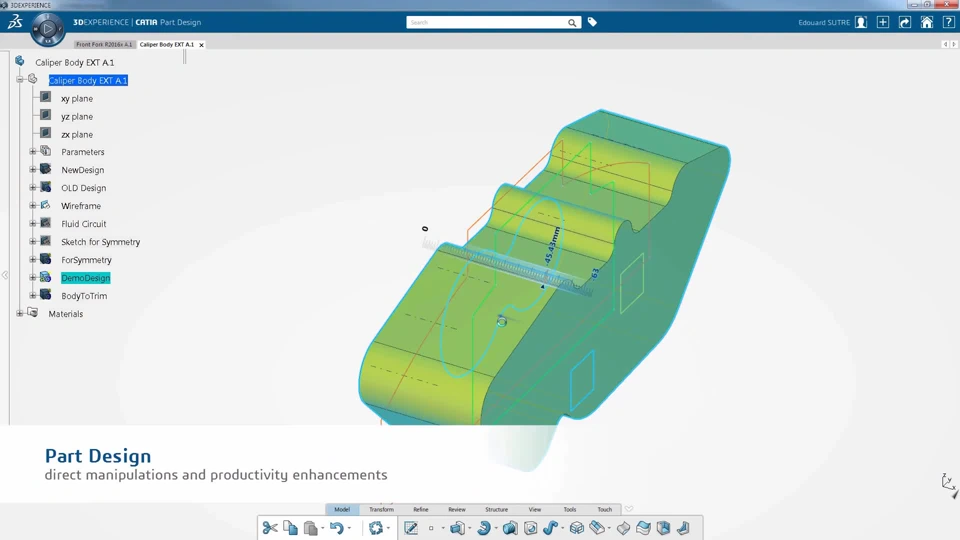Select the Shaft revolve tool
Screen dimensions: 960x540
pos(484,528)
